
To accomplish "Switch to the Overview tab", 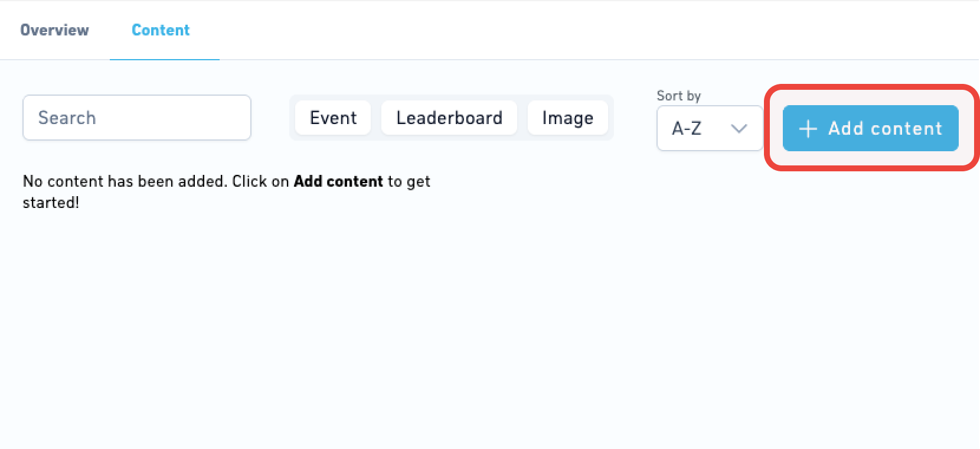I will point(54,30).
